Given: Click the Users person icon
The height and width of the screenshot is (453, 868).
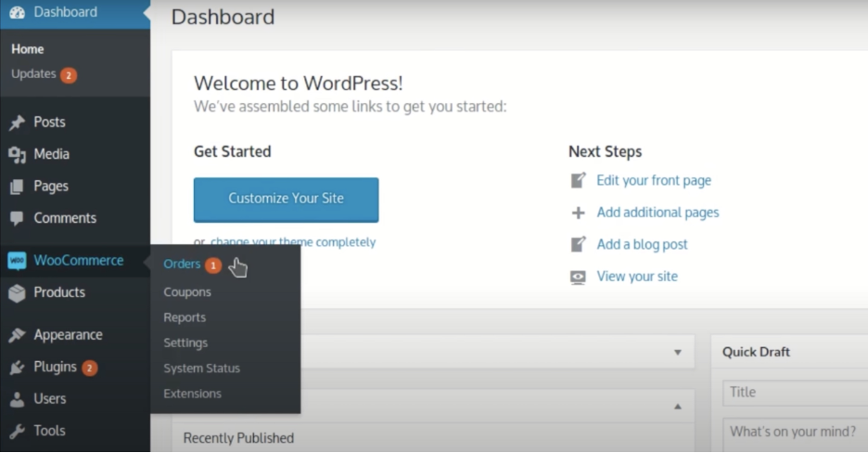Looking at the screenshot, I should (17, 399).
